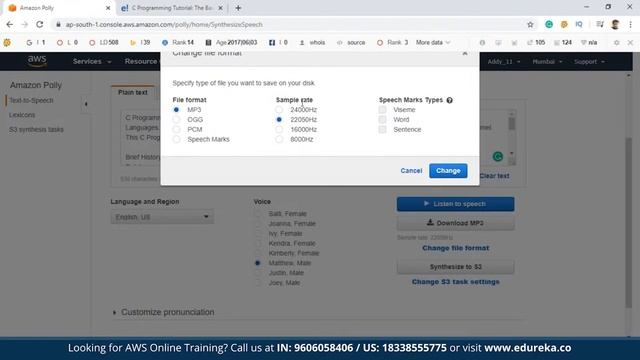Close the SEO toolbar
This screenshot has height=360, width=640.
pos(630,42)
